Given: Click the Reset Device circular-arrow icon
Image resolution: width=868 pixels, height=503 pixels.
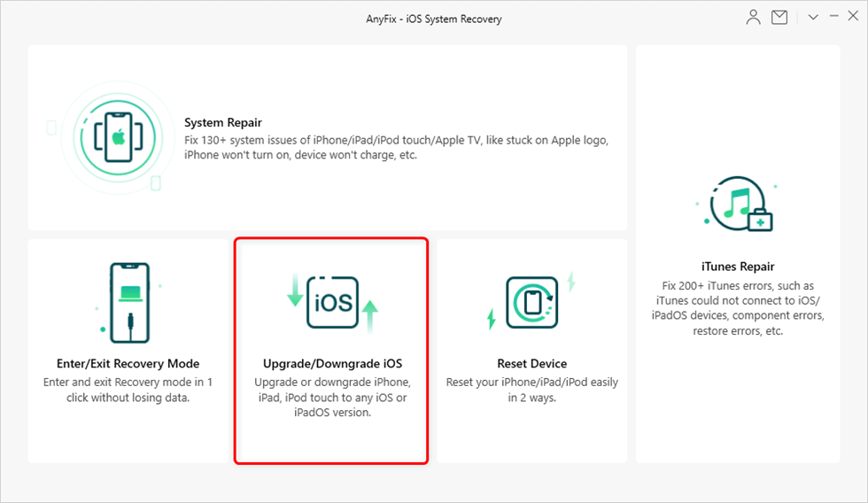Looking at the screenshot, I should [531, 302].
